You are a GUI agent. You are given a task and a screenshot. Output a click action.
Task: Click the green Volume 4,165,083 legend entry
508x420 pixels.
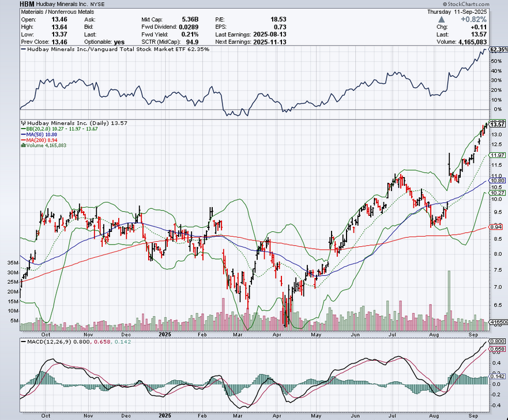click(43, 145)
